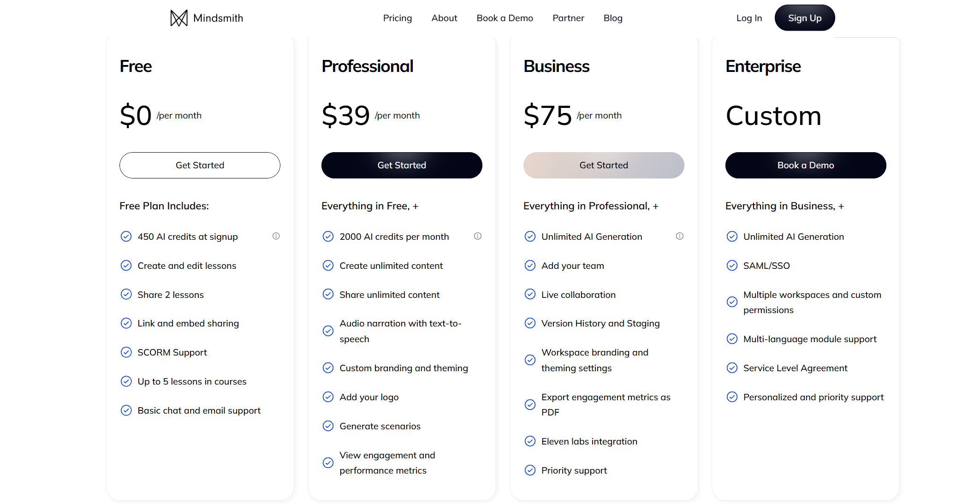980x504 pixels.
Task: Visit the Partner page
Action: [x=568, y=18]
